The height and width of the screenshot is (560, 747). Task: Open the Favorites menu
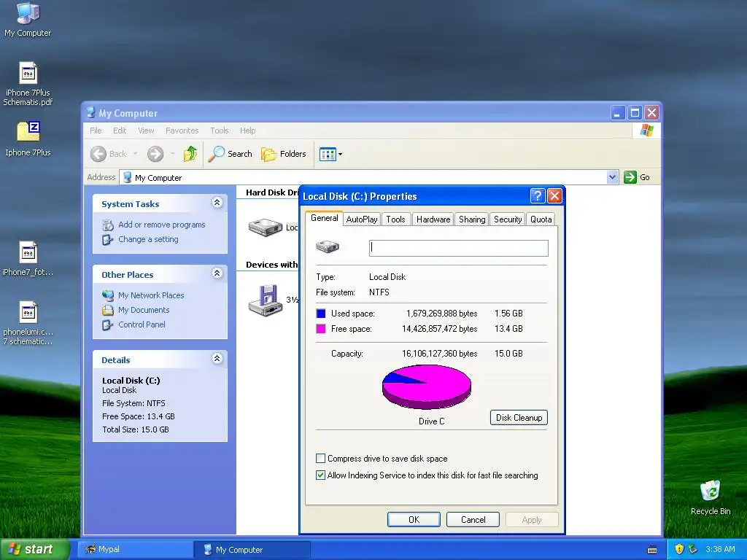(x=182, y=131)
